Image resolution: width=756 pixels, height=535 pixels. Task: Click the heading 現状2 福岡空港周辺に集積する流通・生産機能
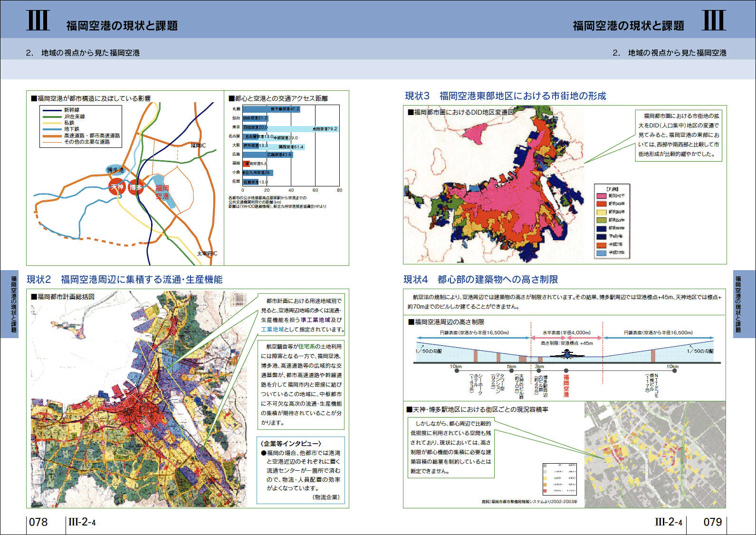pos(124,280)
